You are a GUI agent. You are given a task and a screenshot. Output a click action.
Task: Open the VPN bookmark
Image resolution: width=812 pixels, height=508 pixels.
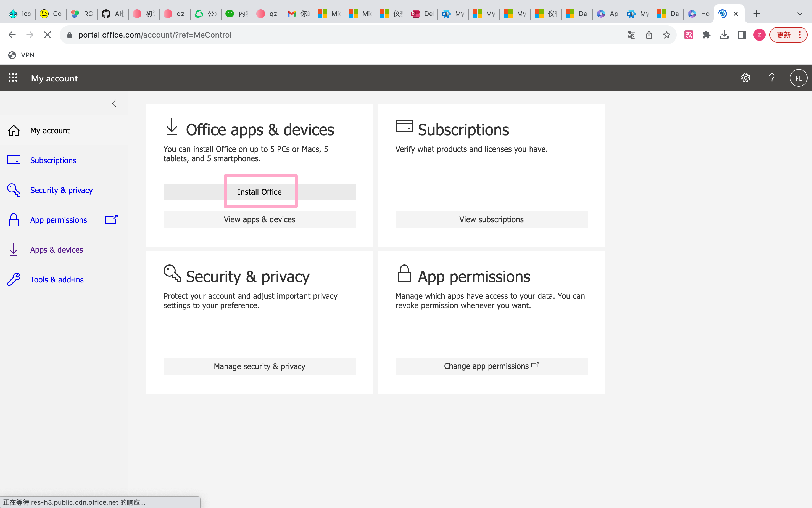pos(22,55)
